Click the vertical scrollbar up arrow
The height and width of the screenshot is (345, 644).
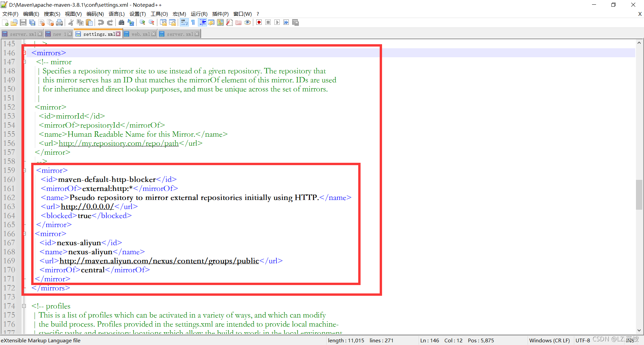pyautogui.click(x=639, y=43)
